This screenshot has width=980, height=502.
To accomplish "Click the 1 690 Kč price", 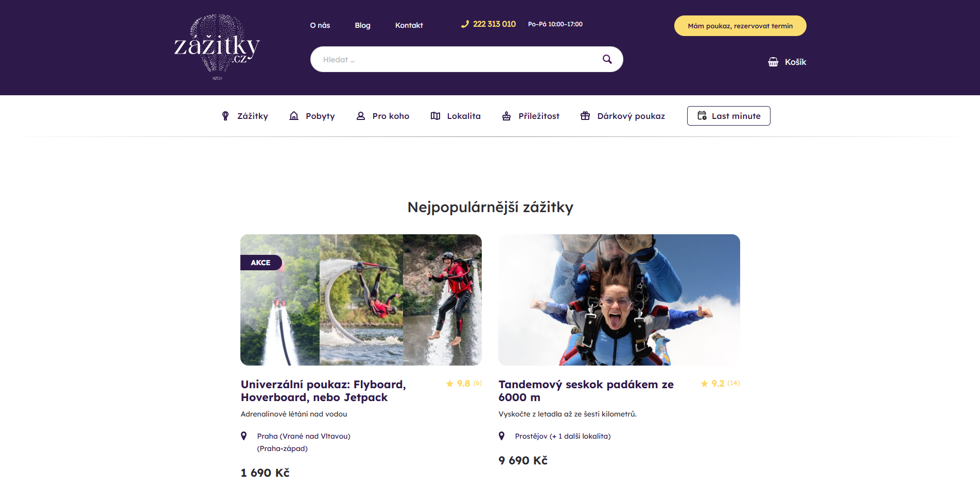I will [x=265, y=473].
